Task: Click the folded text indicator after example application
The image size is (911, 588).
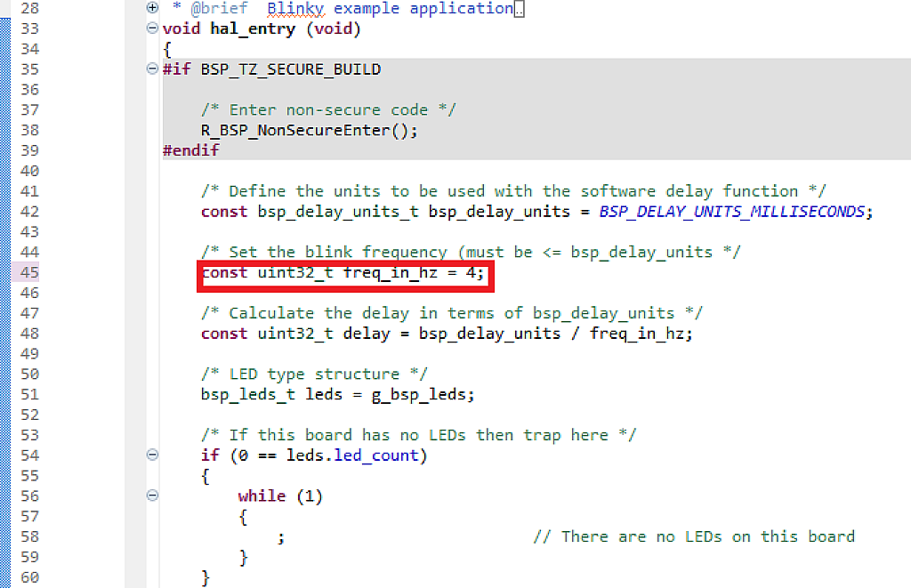Action: (520, 8)
